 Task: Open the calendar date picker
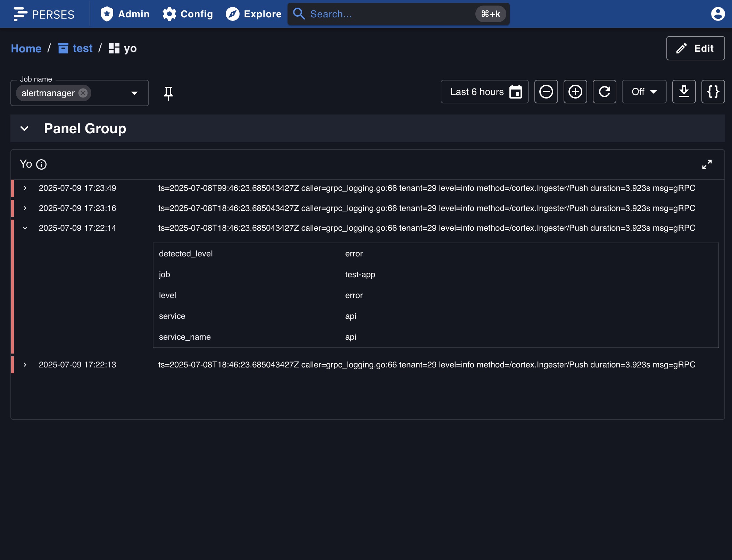tap(516, 92)
